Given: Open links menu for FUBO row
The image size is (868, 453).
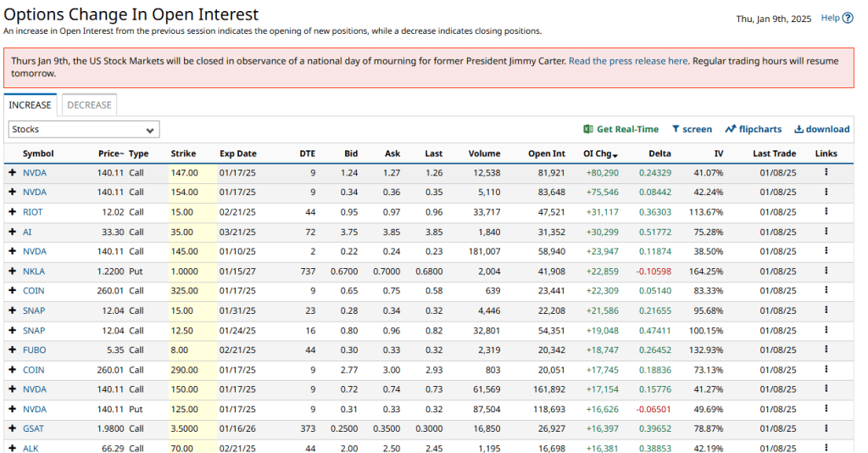Looking at the screenshot, I should pyautogui.click(x=826, y=350).
